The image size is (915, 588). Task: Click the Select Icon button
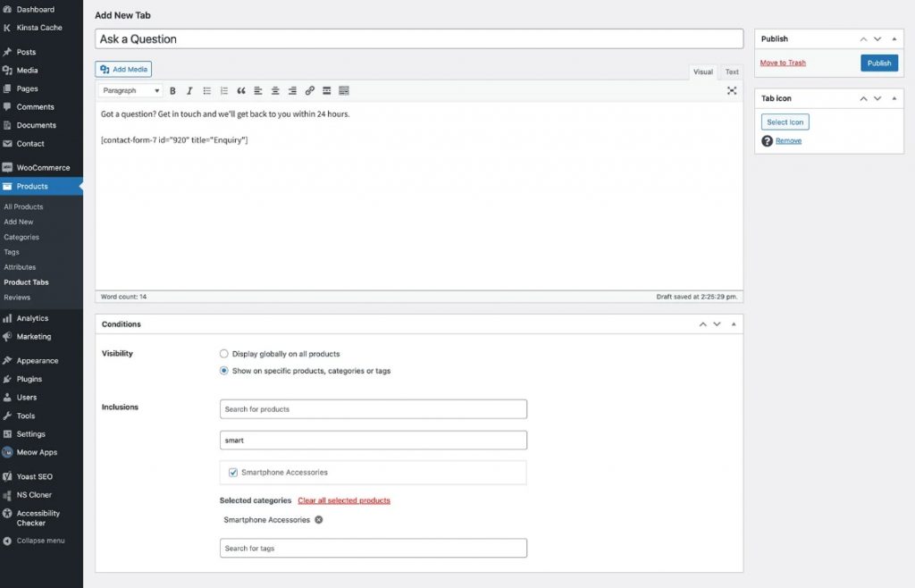click(x=785, y=122)
